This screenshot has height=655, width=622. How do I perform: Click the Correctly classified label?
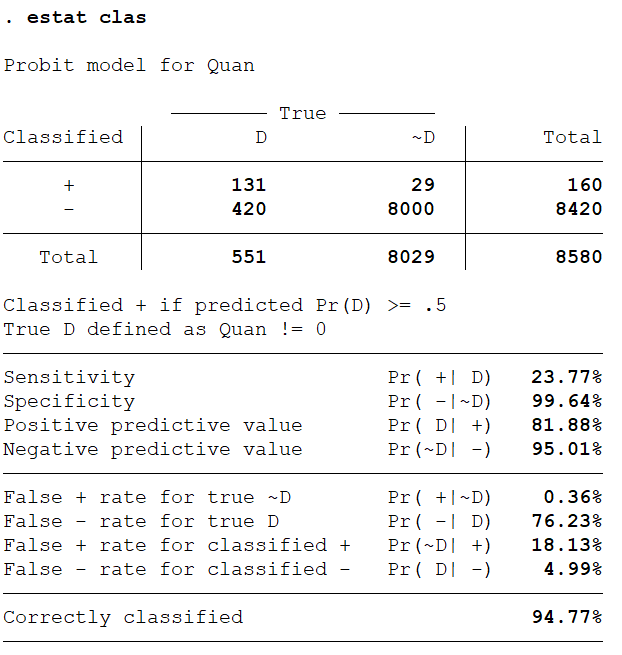pos(123,617)
